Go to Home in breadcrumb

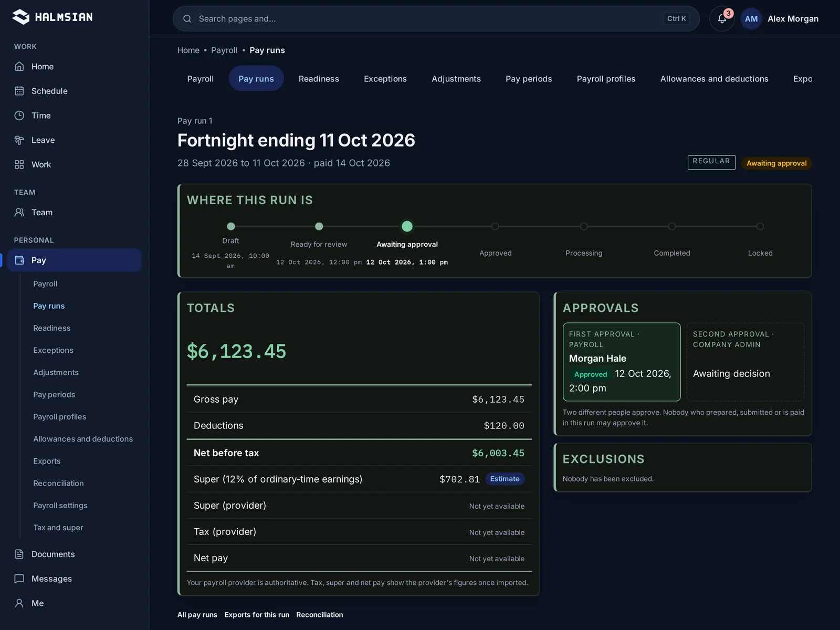tap(188, 50)
